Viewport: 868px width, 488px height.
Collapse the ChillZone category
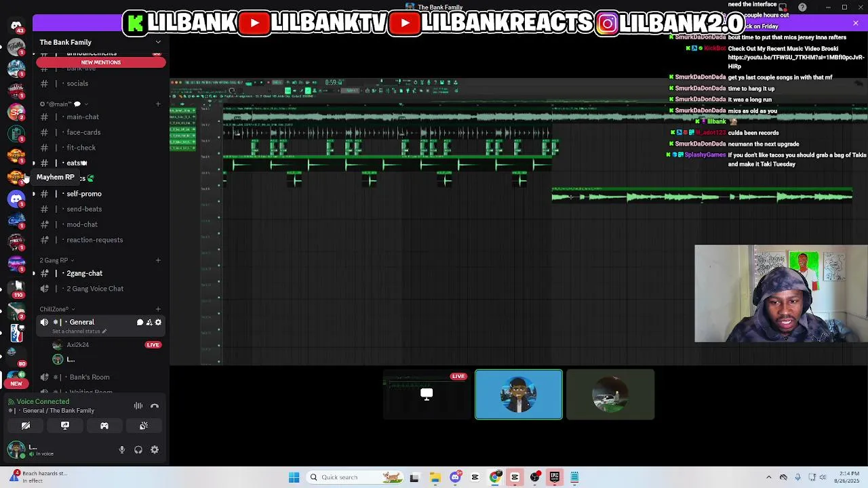tap(56, 309)
